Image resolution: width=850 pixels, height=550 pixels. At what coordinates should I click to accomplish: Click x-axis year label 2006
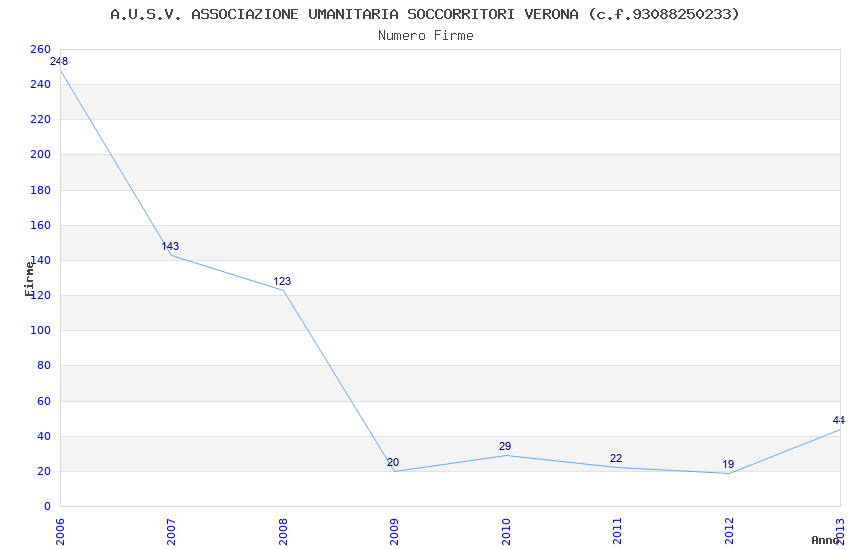[60, 532]
